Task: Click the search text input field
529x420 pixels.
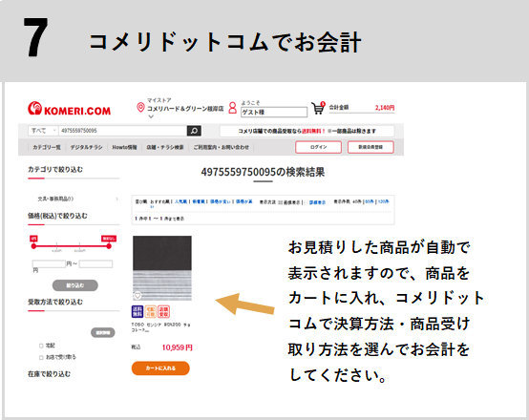Action: (123, 131)
